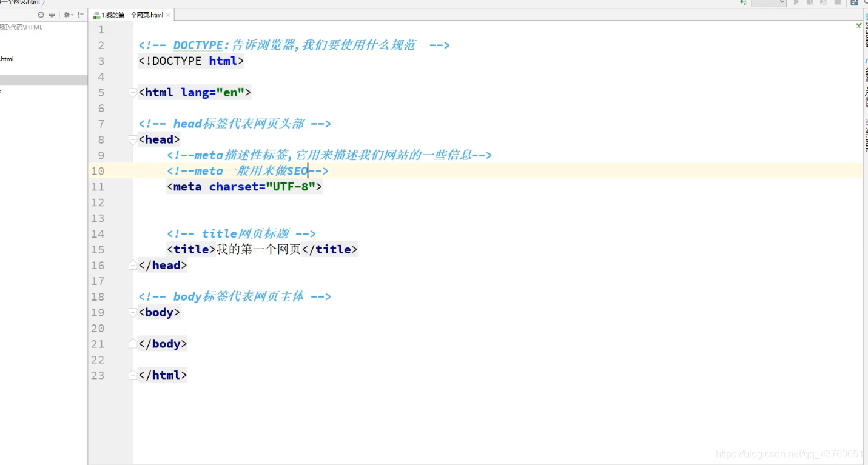868x465 pixels.
Task: Collapse all in the project panel
Action: (52, 15)
